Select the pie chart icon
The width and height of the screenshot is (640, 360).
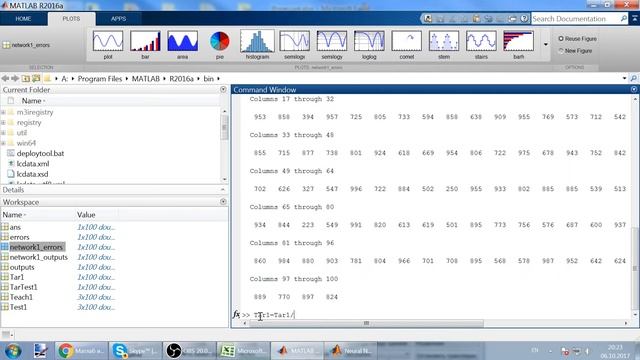point(220,45)
